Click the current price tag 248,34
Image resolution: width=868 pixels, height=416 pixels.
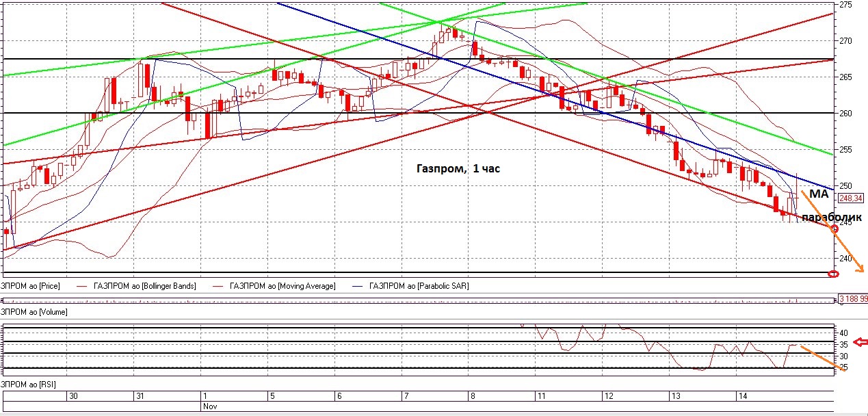coord(852,198)
